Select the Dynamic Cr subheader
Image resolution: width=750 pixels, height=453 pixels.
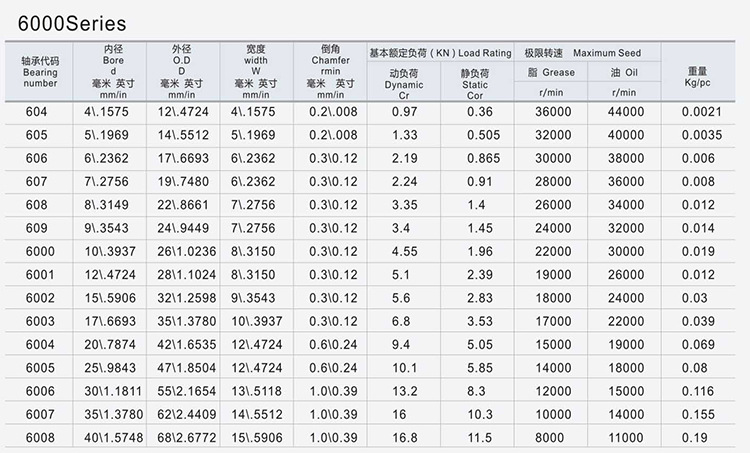point(403,79)
